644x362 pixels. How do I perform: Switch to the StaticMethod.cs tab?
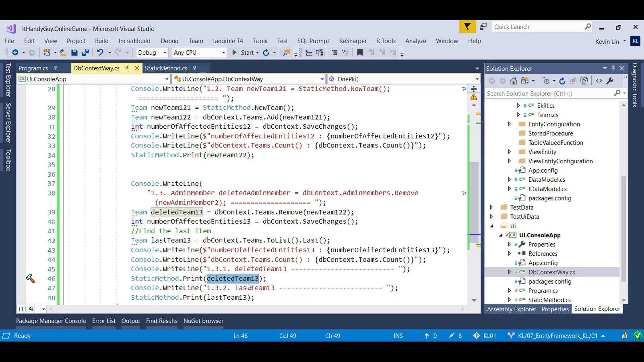[x=166, y=68]
